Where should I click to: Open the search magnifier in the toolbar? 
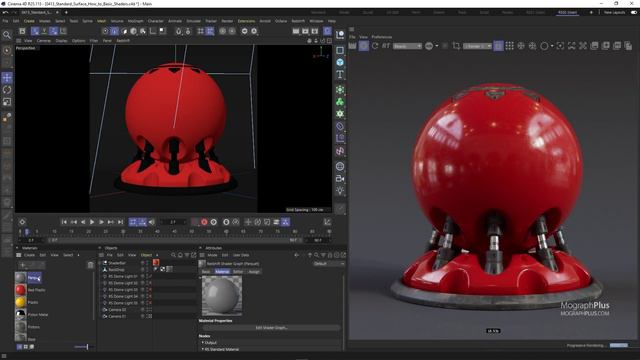pos(7,35)
